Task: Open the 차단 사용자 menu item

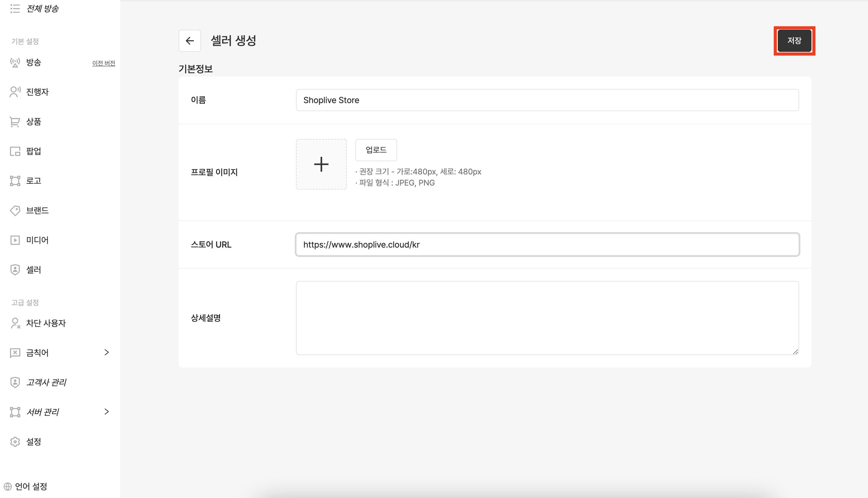Action: click(x=46, y=323)
